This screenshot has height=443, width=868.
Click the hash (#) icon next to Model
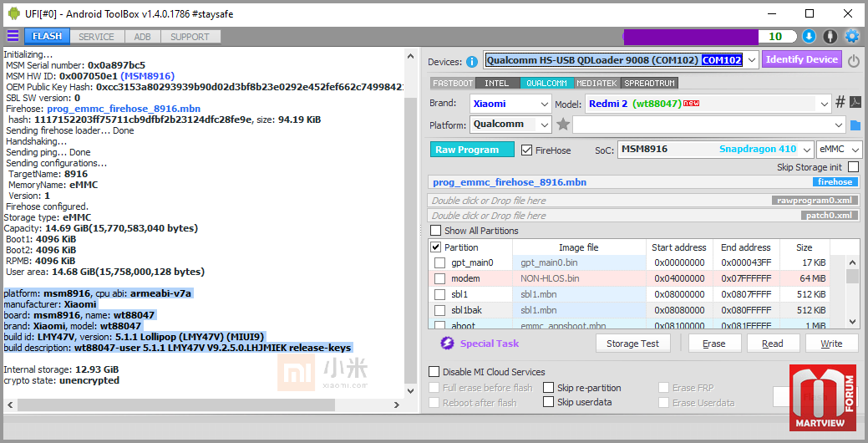[840, 102]
